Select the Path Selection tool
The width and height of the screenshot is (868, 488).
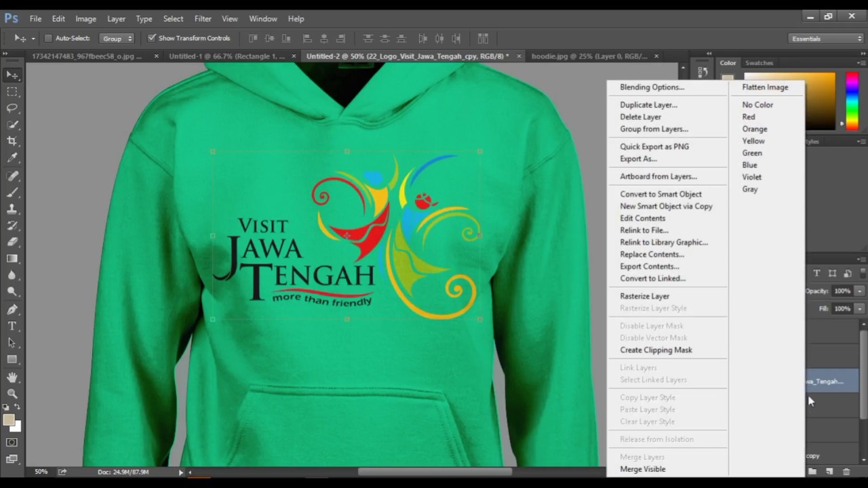[x=12, y=343]
